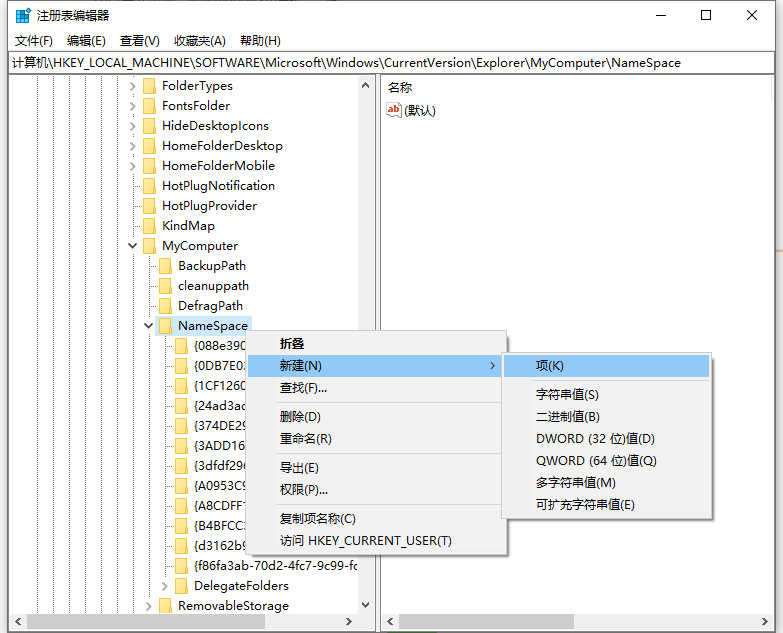Image resolution: width=783 pixels, height=633 pixels.
Task: Click the (默认) string value icon
Action: (394, 110)
